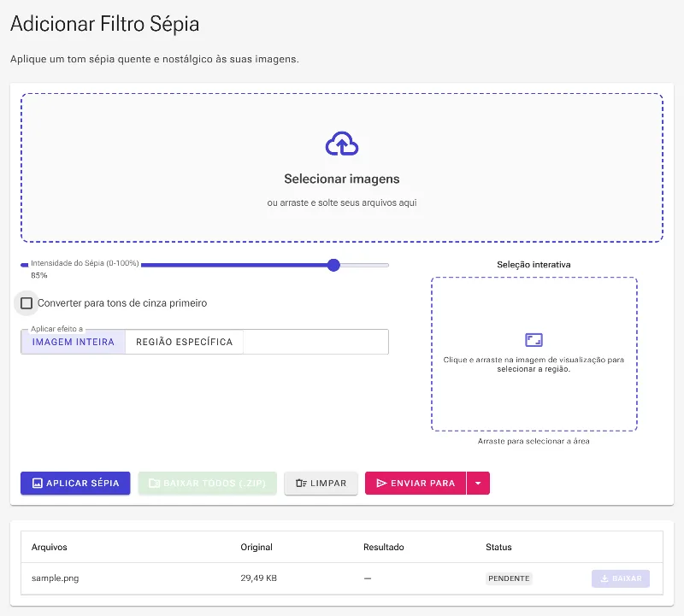The image size is (684, 616).
Task: Click the selection frame icon in interactive area
Action: (x=534, y=339)
